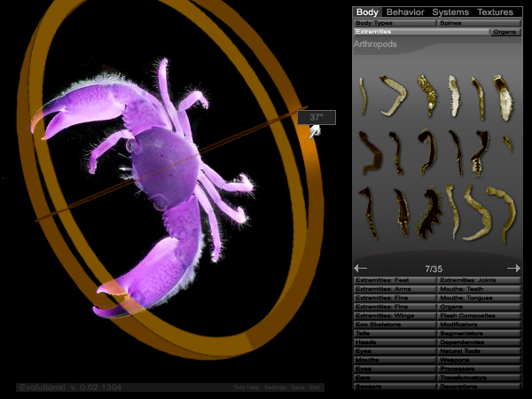Select the spiky dark limb in bottom row
The height and width of the screenshot is (399, 532).
[432, 213]
